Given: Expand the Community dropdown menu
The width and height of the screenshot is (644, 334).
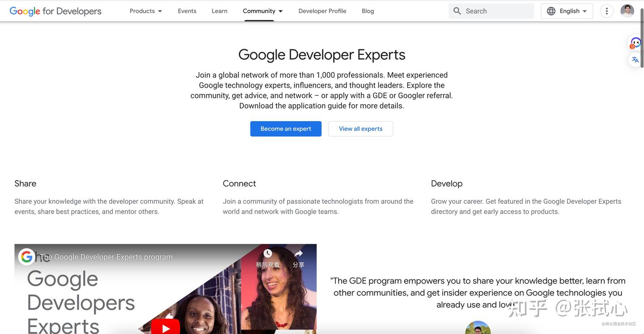Looking at the screenshot, I should (263, 11).
